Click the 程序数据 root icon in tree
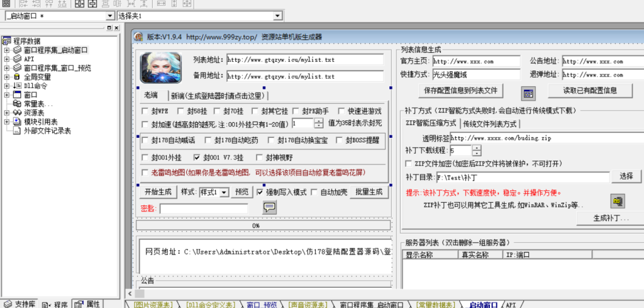This screenshot has height=308, width=644. pos(6,41)
